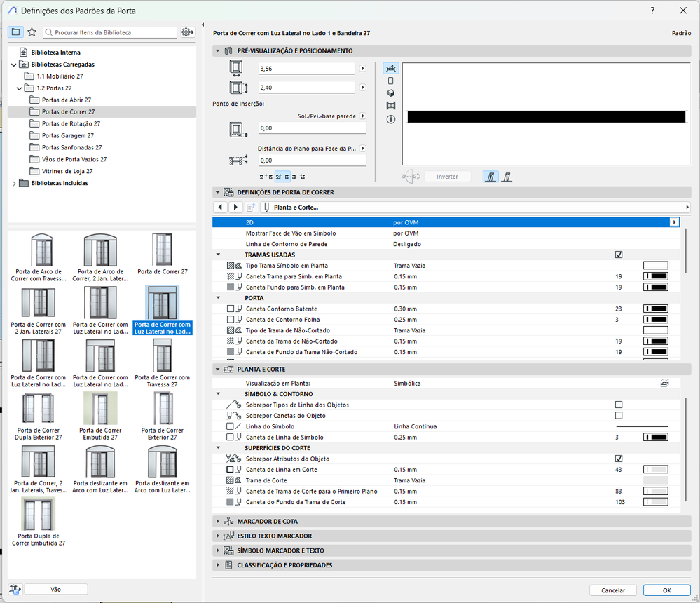Select the 3D view preview icon
The height and width of the screenshot is (603, 700).
390,93
